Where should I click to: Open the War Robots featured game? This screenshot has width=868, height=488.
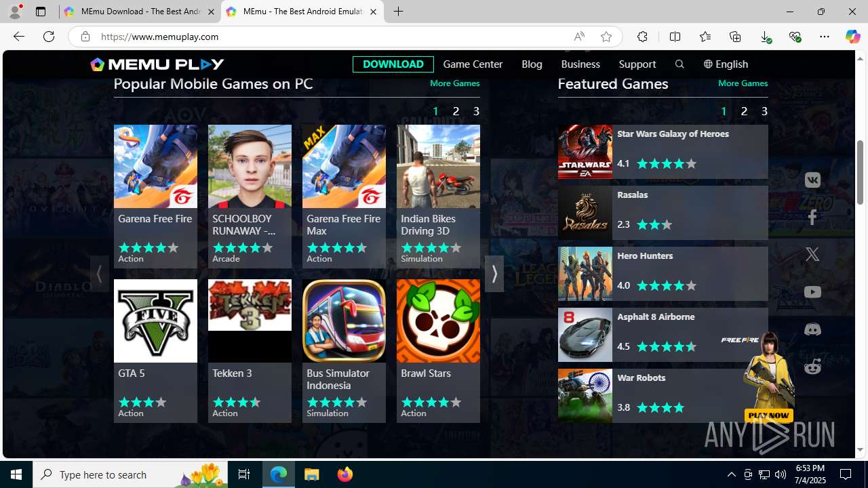[x=663, y=396]
